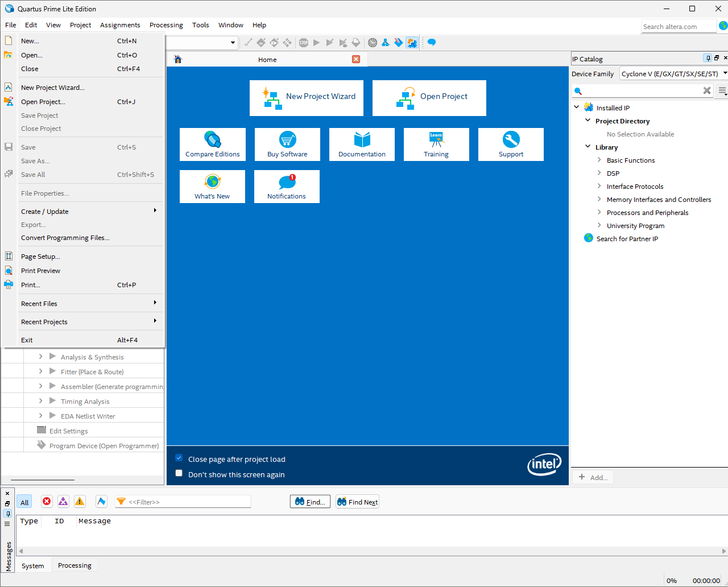The height and width of the screenshot is (587, 728).
Task: Click the Compare Editions tile icon
Action: point(213,139)
